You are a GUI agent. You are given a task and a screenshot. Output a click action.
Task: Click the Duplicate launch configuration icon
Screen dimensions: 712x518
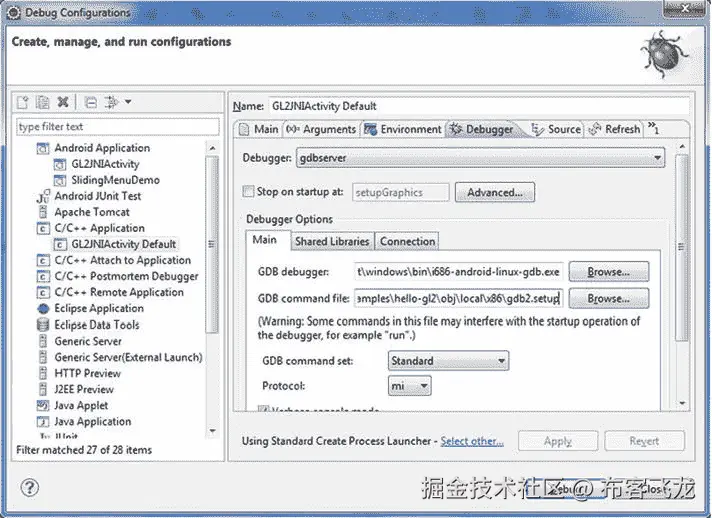point(43,102)
